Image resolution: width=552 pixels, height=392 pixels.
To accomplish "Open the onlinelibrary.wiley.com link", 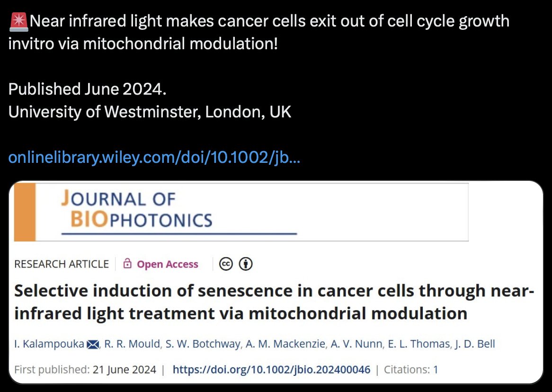I will pyautogui.click(x=154, y=158).
